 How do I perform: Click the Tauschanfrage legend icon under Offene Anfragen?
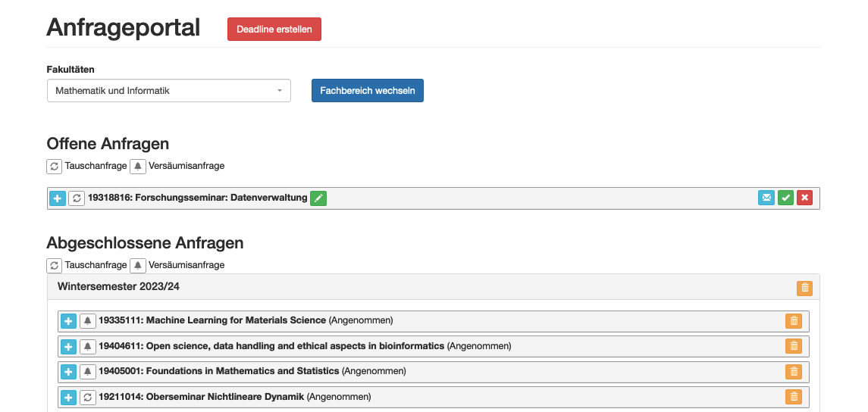[x=55, y=166]
